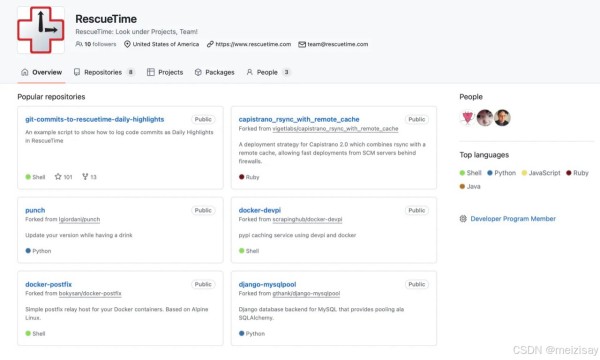Click the Ruby language dot on capistrano card
The width and height of the screenshot is (600, 360).
click(241, 177)
